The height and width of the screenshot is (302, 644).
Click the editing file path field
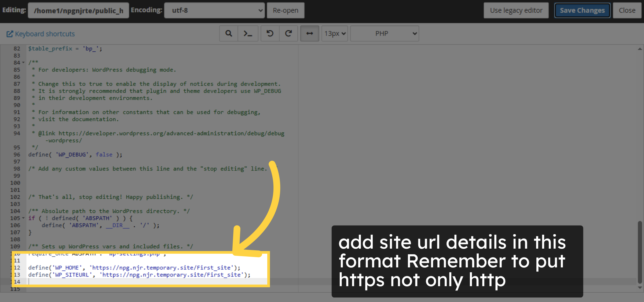[x=78, y=10]
